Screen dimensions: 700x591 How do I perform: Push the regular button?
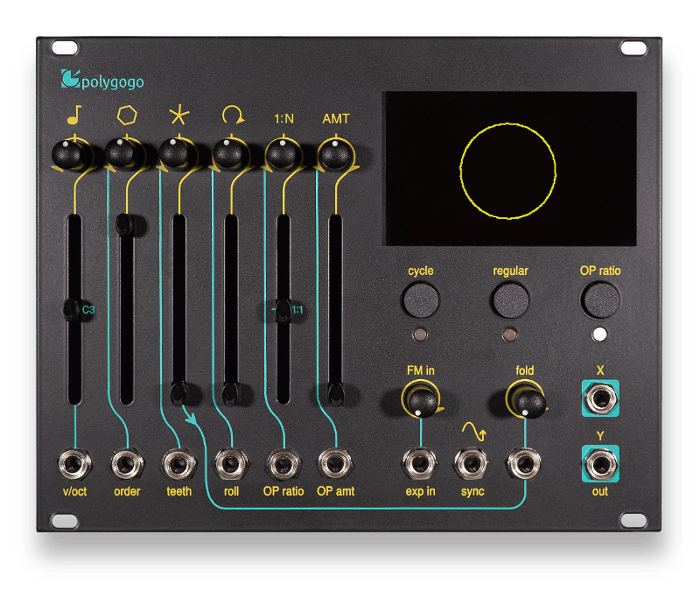[x=510, y=300]
